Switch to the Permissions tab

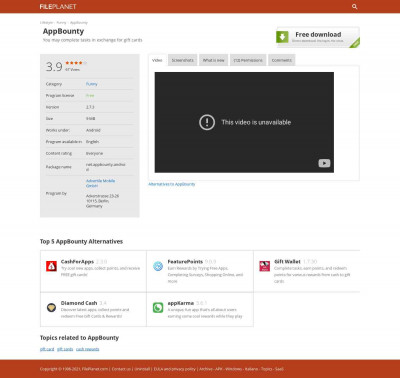tap(248, 60)
